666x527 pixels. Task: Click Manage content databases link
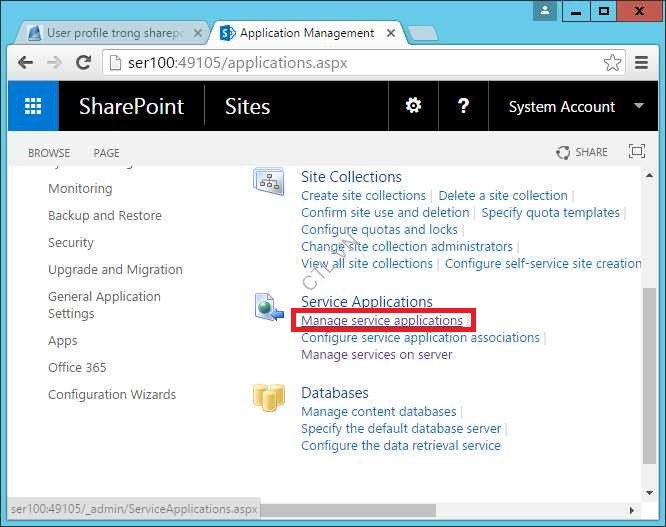pyautogui.click(x=379, y=411)
